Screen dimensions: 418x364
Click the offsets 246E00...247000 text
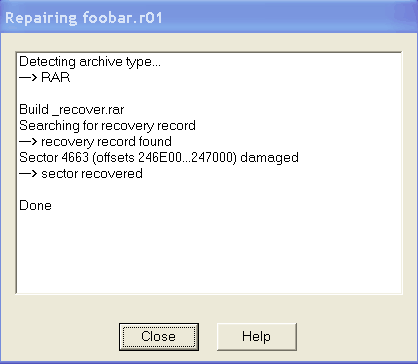pos(164,158)
